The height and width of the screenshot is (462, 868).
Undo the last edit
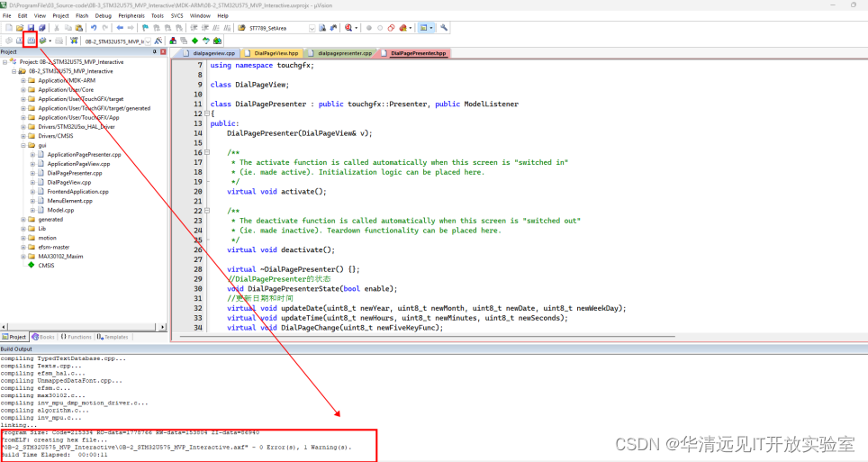click(94, 28)
